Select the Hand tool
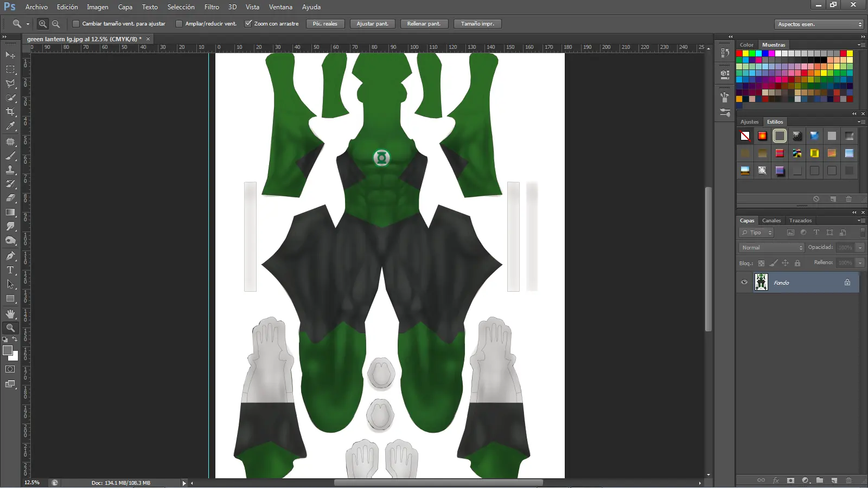Image resolution: width=868 pixels, height=488 pixels. click(10, 314)
